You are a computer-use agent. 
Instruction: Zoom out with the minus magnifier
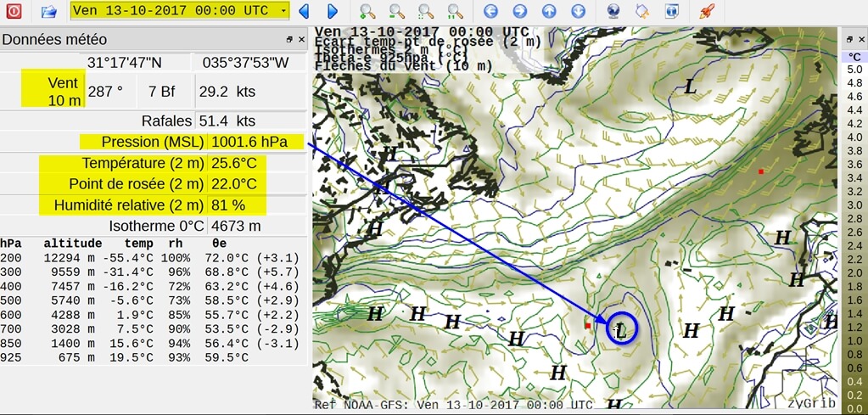click(x=396, y=10)
